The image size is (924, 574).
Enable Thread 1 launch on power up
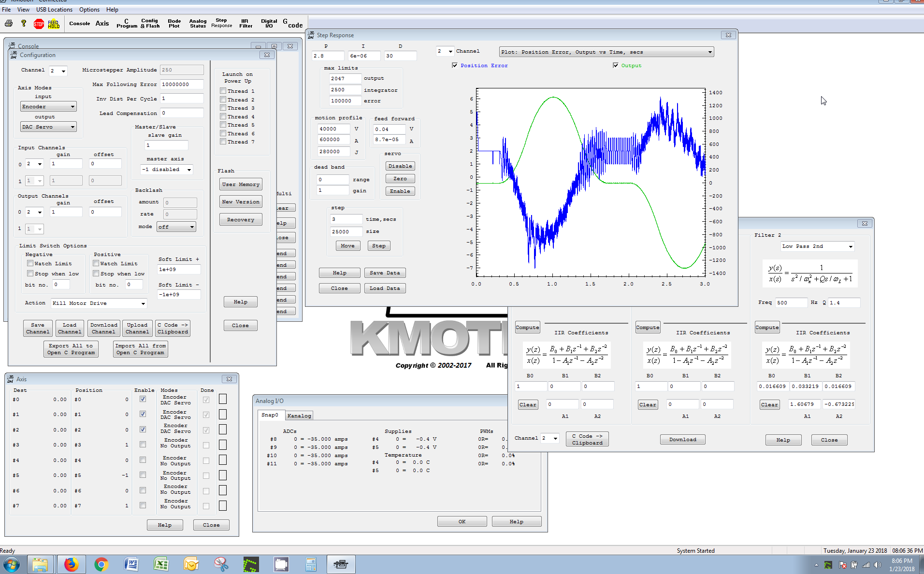[223, 91]
